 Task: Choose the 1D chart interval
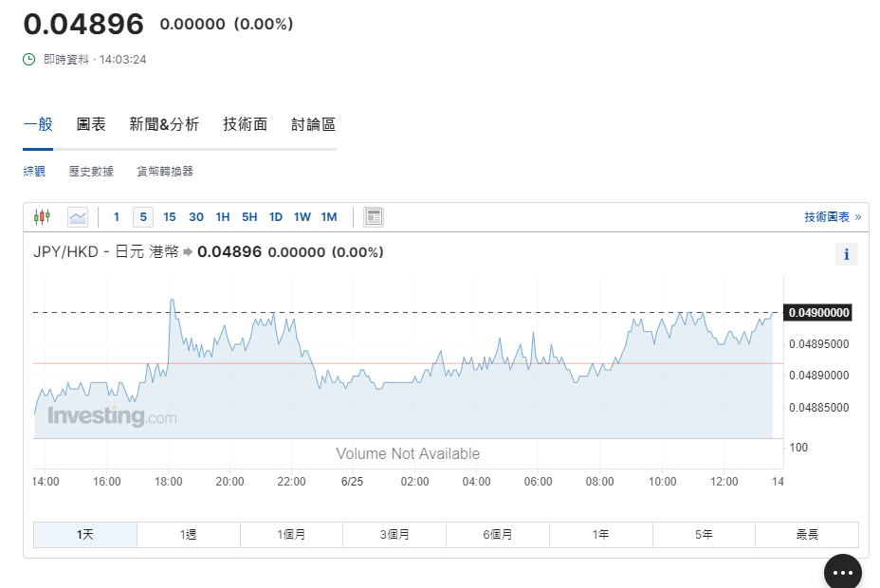(276, 217)
